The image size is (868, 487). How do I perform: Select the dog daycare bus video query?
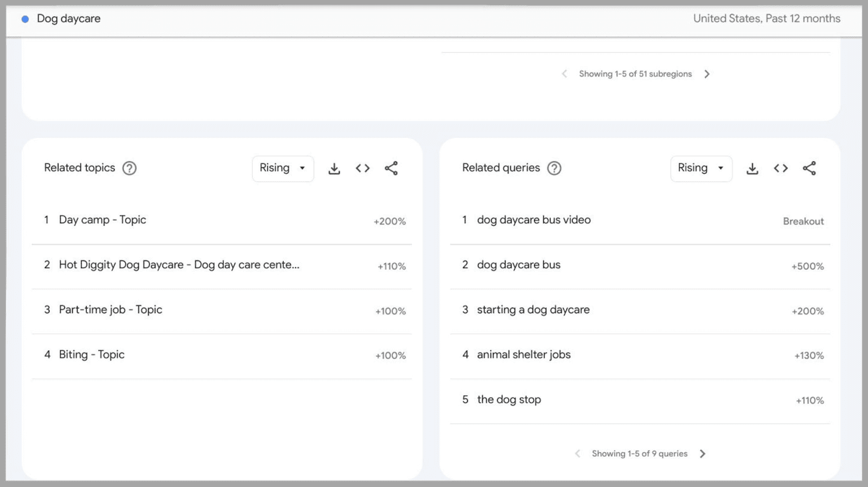(x=534, y=220)
